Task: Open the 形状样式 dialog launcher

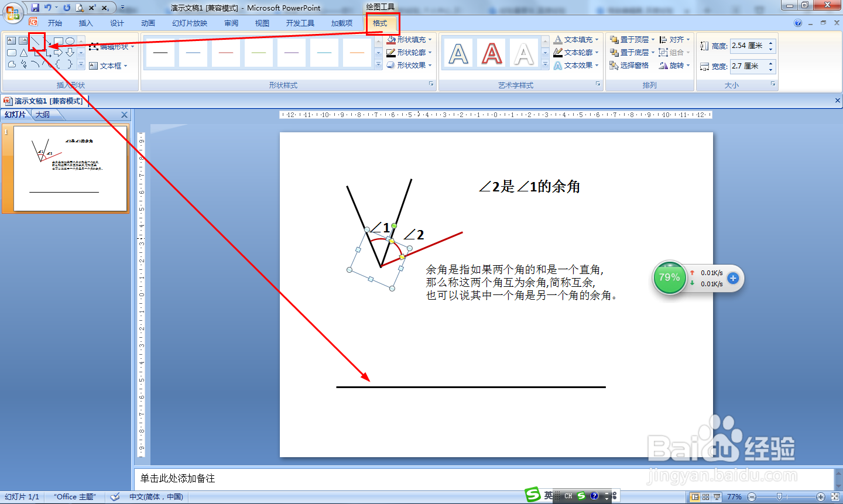Action: tap(431, 84)
